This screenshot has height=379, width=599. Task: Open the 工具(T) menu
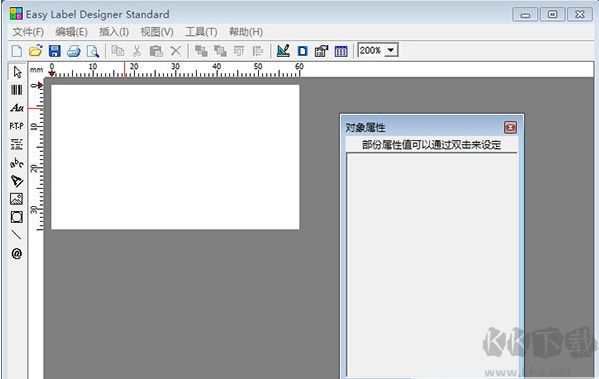201,32
